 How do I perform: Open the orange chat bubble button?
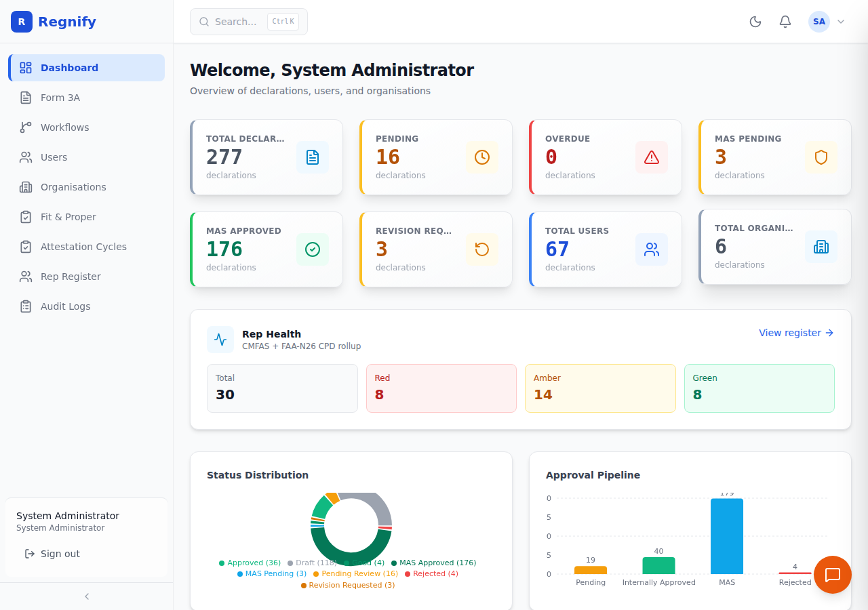(x=833, y=575)
